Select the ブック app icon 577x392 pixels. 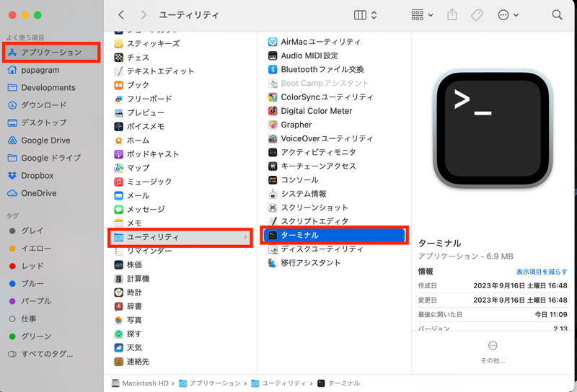pos(118,85)
